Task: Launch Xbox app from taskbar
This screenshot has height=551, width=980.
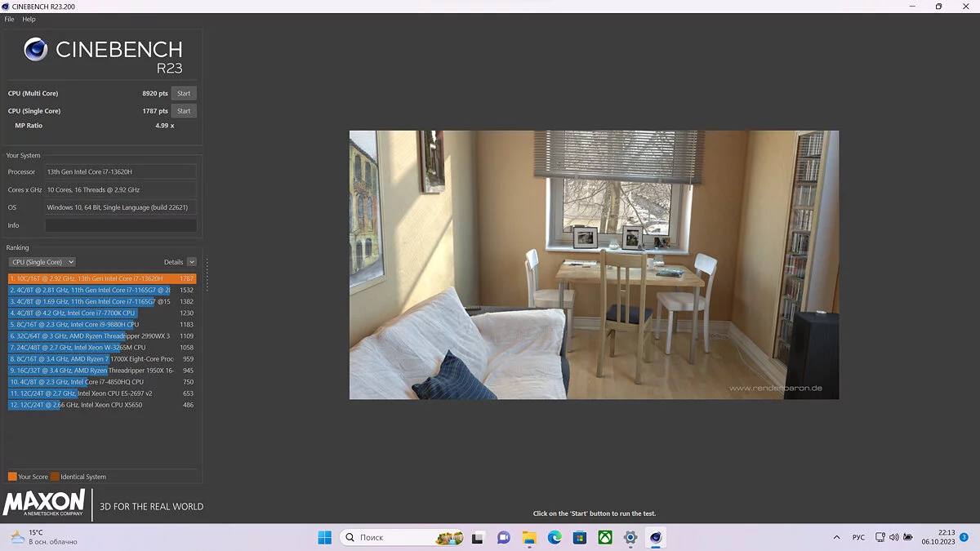Action: click(x=605, y=537)
